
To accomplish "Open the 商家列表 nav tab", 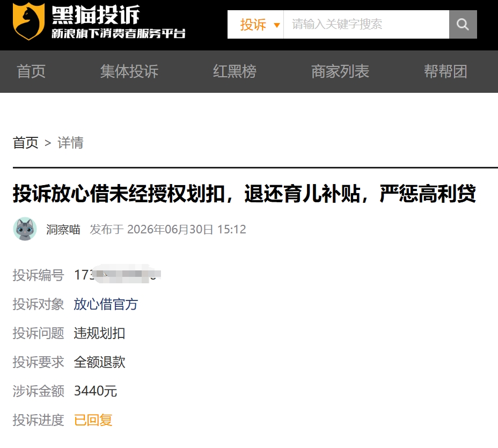I will (x=340, y=71).
